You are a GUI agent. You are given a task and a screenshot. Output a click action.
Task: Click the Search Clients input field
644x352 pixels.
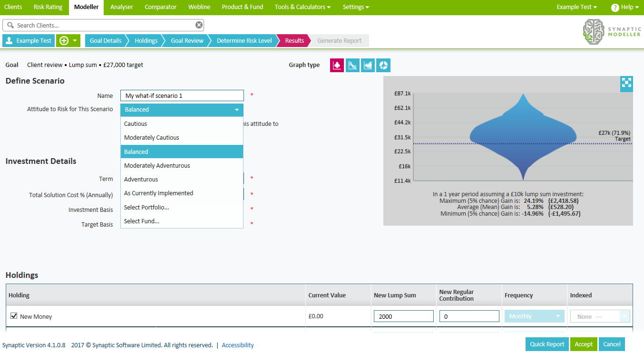(x=103, y=25)
